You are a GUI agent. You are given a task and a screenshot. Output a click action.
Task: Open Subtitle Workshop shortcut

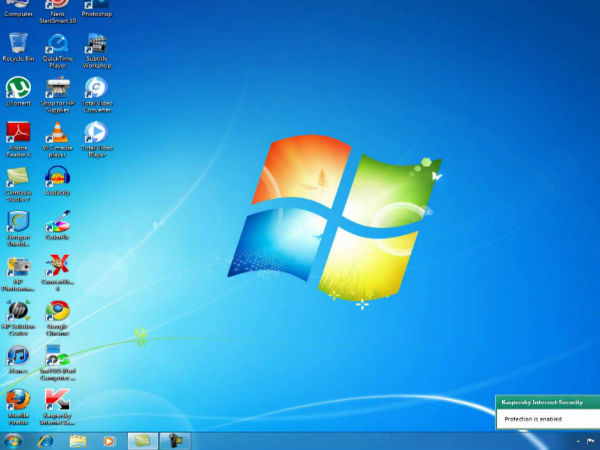[x=97, y=51]
